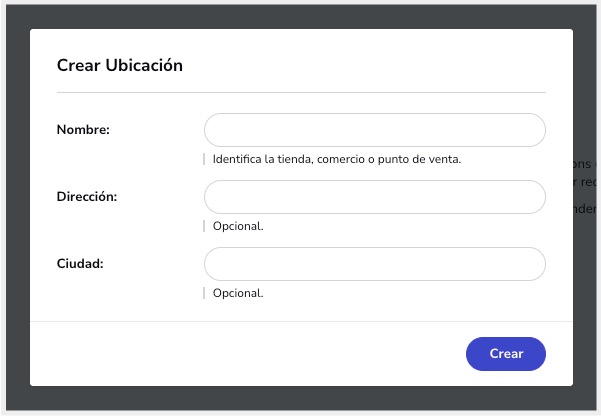Image resolution: width=601 pixels, height=416 pixels.
Task: Click the partially hidden 'ons' background text
Action: coord(583,164)
